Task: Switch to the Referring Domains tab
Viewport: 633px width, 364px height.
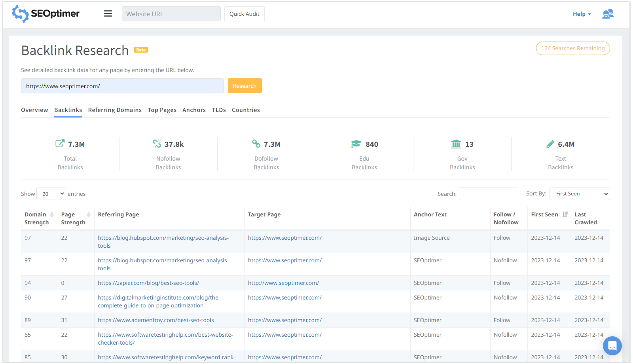Action: 115,110
